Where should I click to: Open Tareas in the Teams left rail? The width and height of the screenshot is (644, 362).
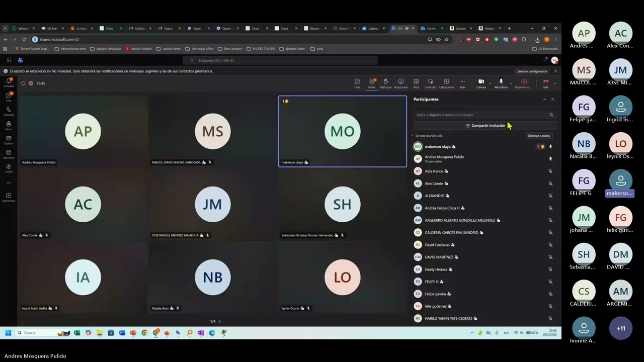(9, 125)
